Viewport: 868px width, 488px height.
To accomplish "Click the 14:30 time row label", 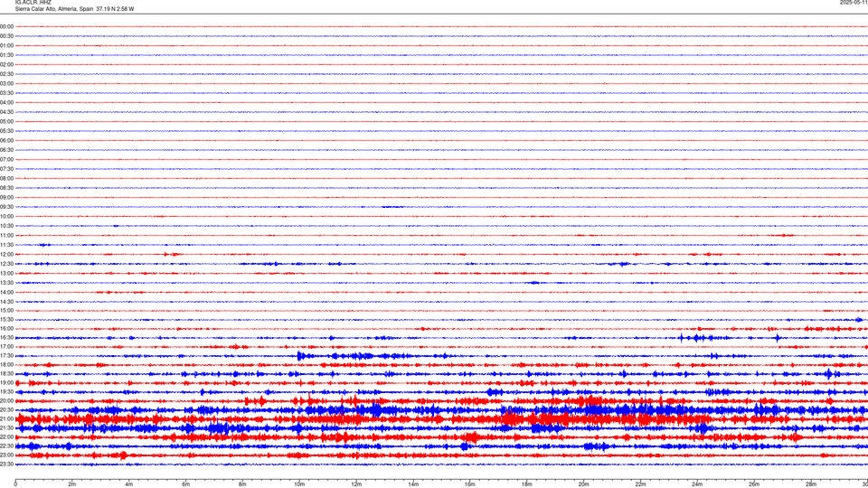I will pyautogui.click(x=6, y=302).
